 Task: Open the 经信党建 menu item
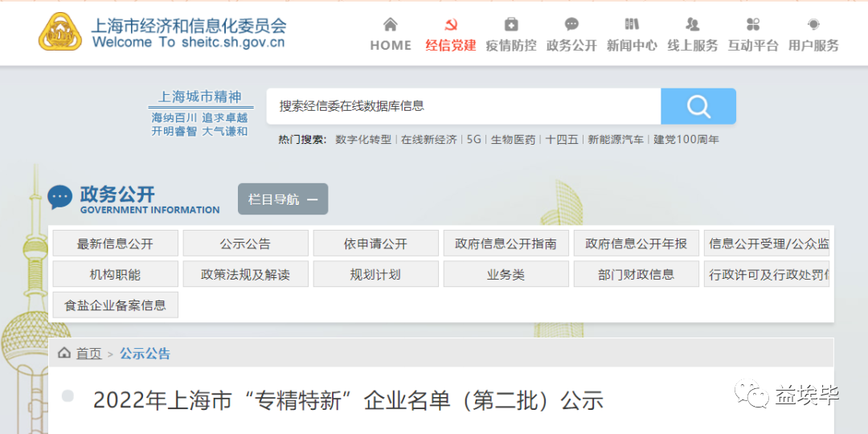(x=451, y=45)
